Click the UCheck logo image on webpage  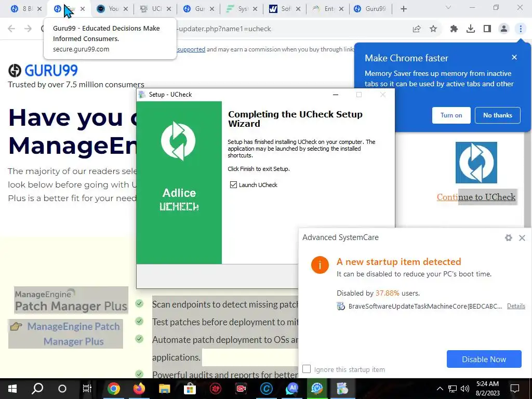click(476, 163)
